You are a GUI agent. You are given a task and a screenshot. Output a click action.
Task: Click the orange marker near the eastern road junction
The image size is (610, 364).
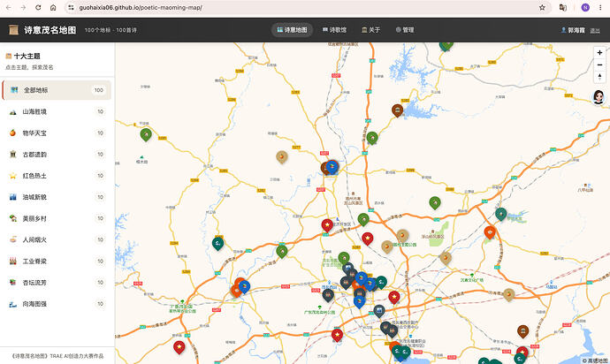pyautogui.click(x=490, y=232)
